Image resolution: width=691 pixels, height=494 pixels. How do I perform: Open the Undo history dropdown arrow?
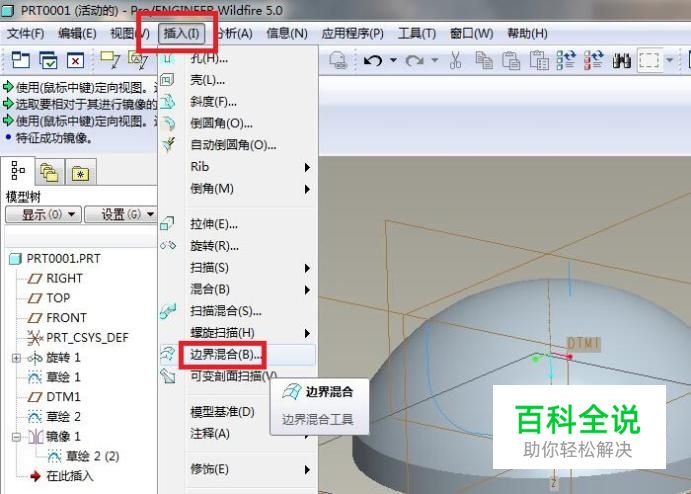pos(394,60)
